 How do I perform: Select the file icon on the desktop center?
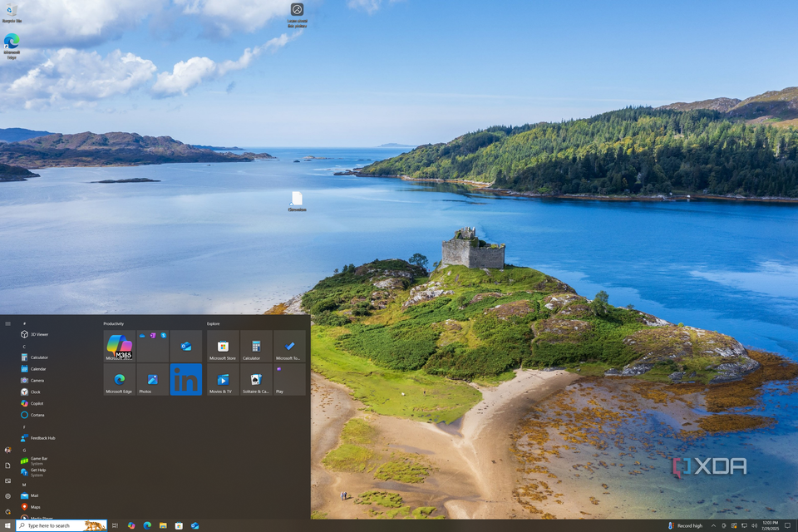298,202
